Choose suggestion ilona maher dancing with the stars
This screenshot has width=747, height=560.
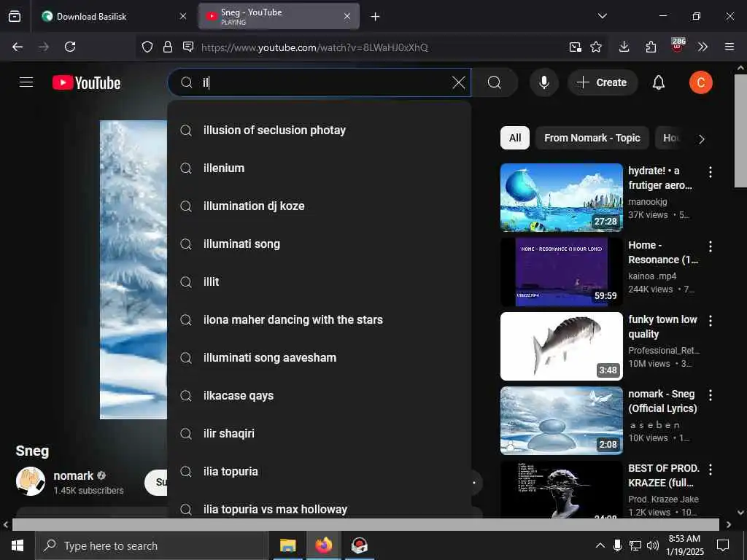(320, 319)
